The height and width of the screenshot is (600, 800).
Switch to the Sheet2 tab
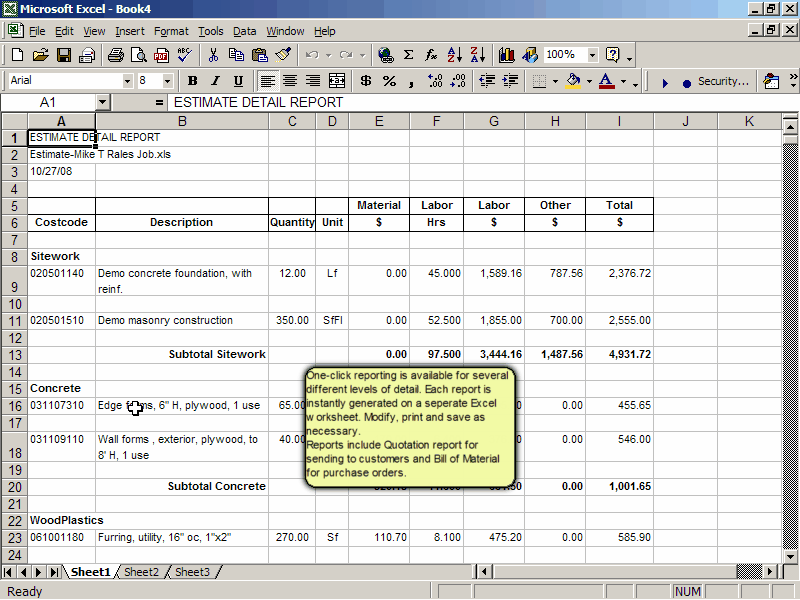141,572
